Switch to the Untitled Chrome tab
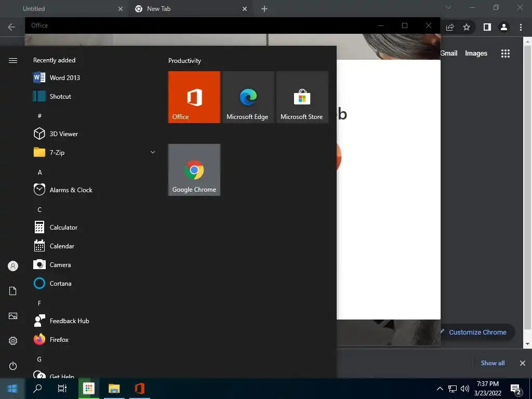Screen dimensions: 532x399 tap(64, 9)
